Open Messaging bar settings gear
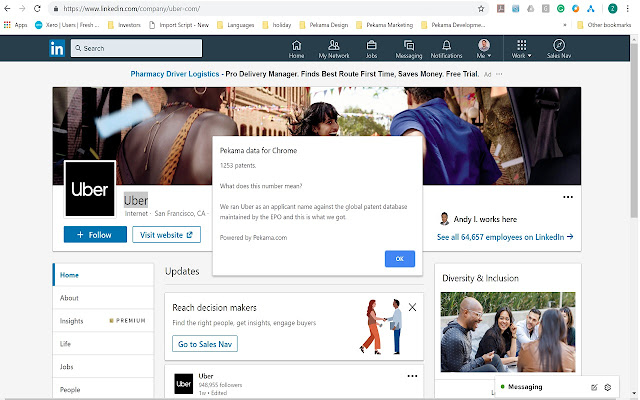The width and height of the screenshot is (640, 400). point(608,387)
